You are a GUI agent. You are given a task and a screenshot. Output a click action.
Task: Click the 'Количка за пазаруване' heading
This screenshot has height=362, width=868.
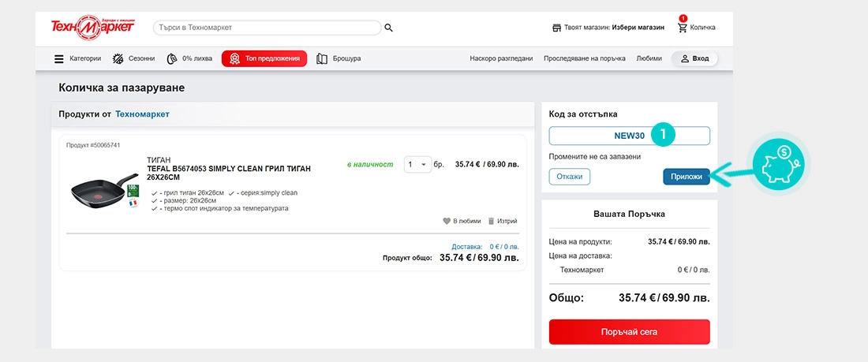pos(122,88)
